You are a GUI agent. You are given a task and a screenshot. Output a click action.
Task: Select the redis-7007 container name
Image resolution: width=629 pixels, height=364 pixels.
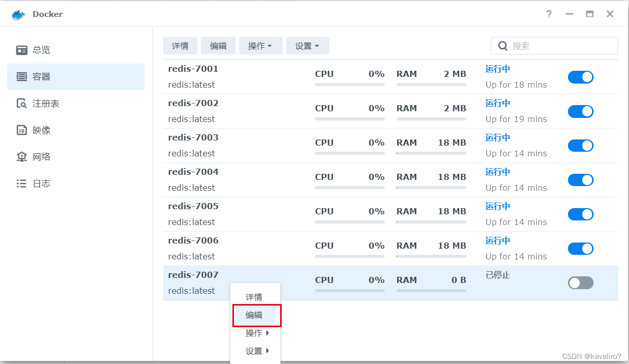[193, 275]
